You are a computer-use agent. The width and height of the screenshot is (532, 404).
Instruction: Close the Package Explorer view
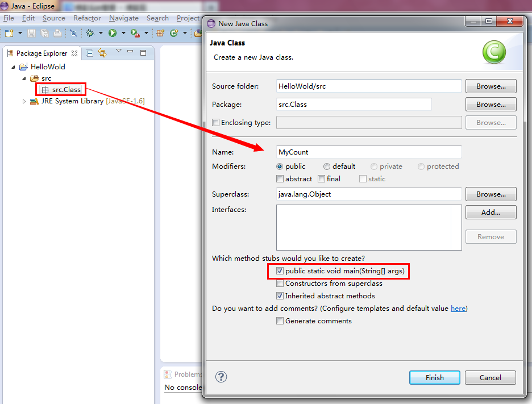74,53
